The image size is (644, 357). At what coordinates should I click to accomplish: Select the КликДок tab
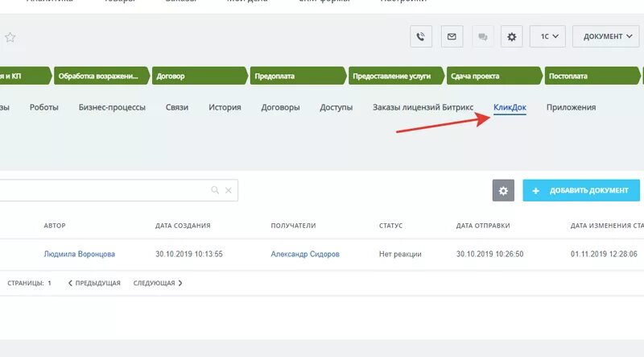[510, 107]
